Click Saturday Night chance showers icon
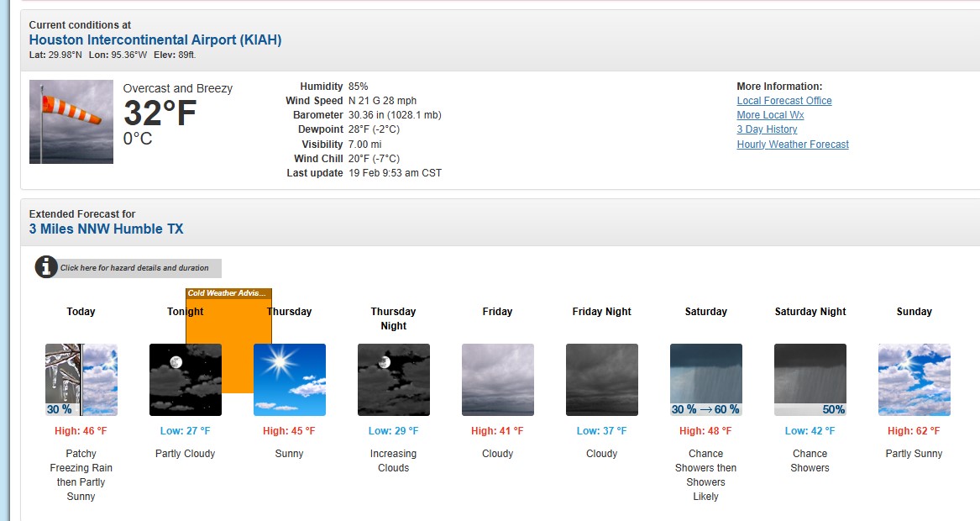980x521 pixels. 810,379
